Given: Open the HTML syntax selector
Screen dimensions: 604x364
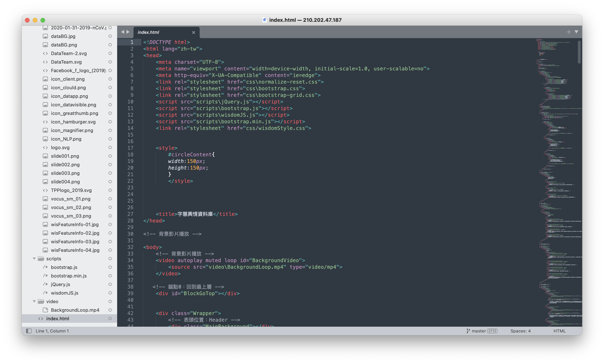Looking at the screenshot, I should coord(559,331).
